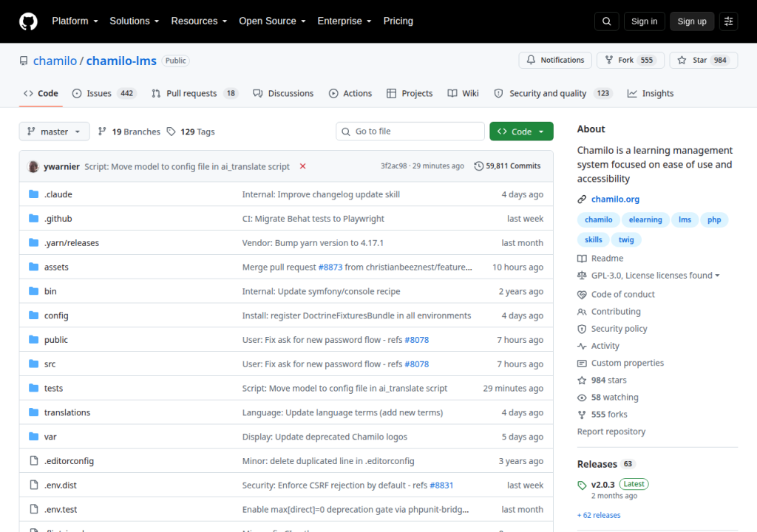Click ywarnier's avatar image
Screen dimensions: 757x532
(33, 166)
